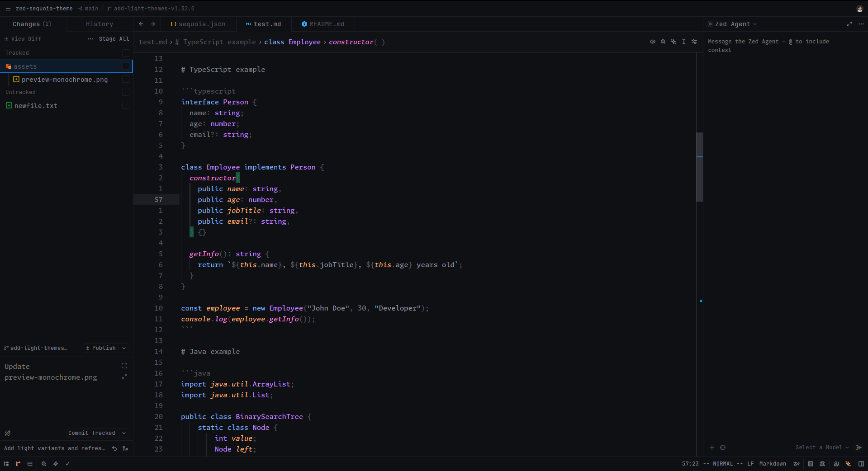The height and width of the screenshot is (471, 868).
Task: Open the Zed Agent selector dropdown
Action: point(732,24)
